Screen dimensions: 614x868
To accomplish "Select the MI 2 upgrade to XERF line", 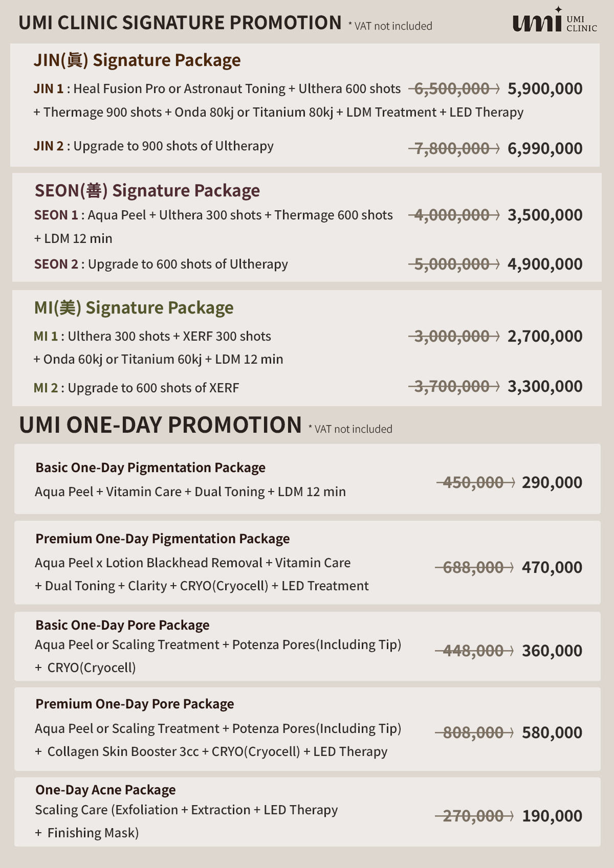I will [136, 388].
